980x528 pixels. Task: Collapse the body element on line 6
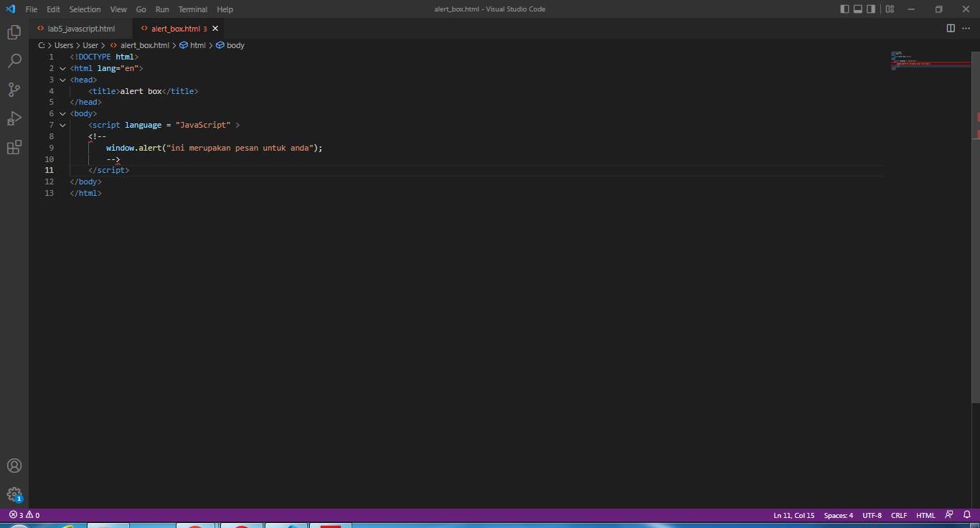pos(62,113)
